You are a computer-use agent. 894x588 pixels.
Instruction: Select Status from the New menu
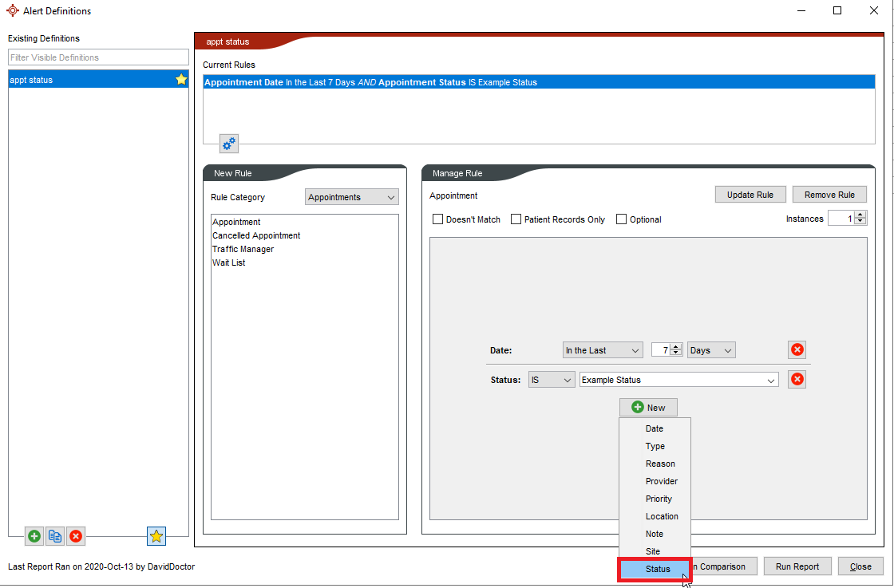658,569
